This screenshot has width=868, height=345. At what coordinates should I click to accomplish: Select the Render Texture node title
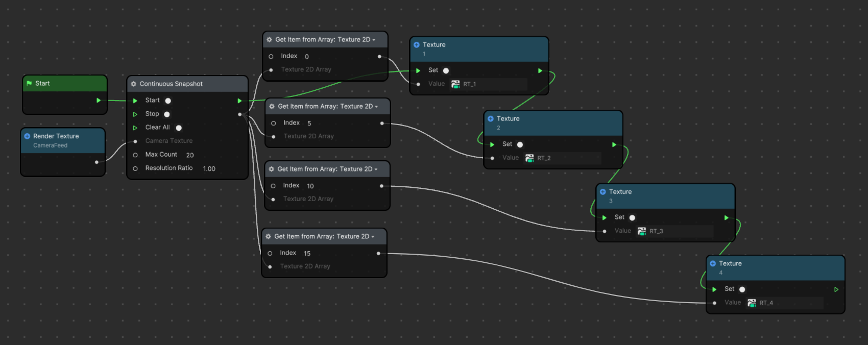(56, 136)
